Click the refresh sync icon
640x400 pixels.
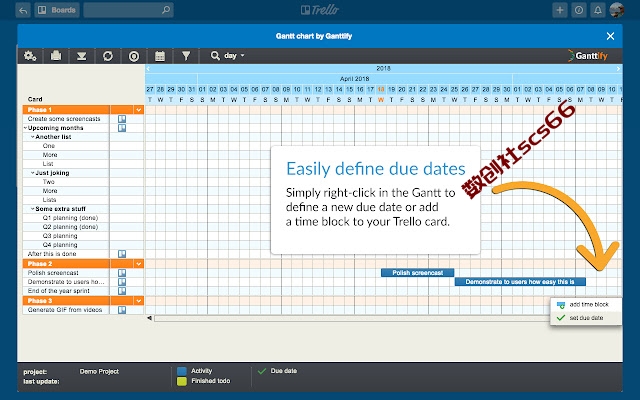pos(108,56)
